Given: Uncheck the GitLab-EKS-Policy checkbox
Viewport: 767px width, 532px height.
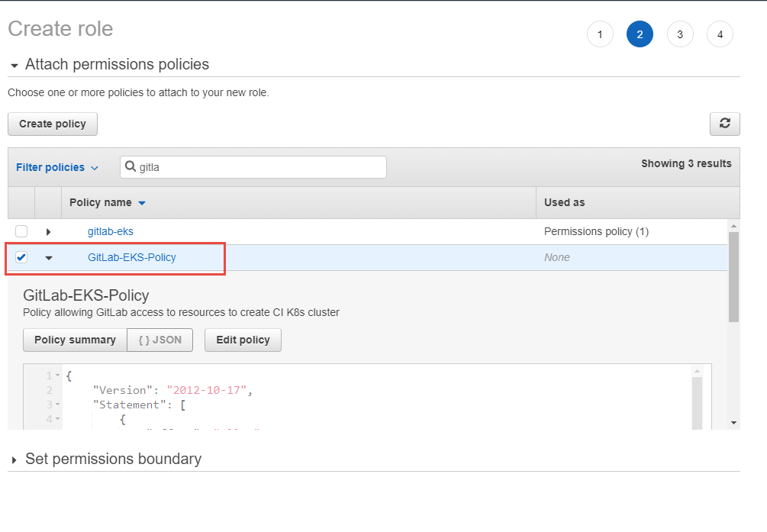Looking at the screenshot, I should click(21, 257).
